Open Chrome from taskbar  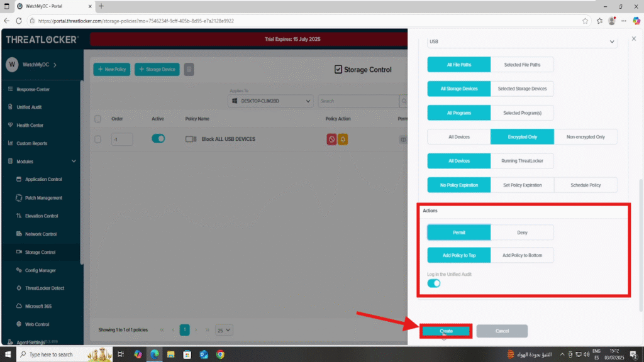point(221,354)
